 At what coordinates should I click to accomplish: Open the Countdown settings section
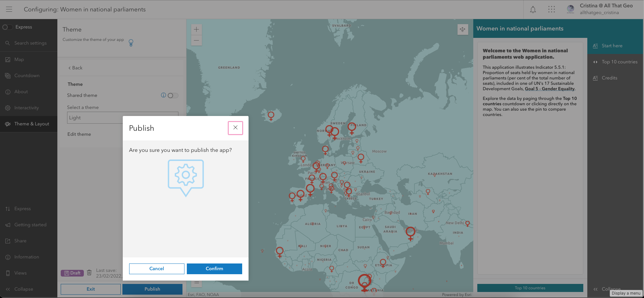pos(29,75)
